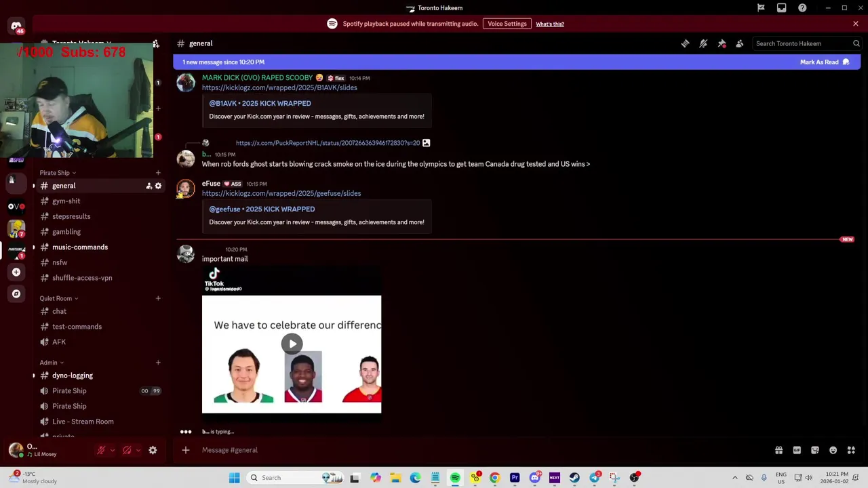This screenshot has height=488, width=868.
Task: Click Mark As Read on new message bar
Action: (825, 62)
